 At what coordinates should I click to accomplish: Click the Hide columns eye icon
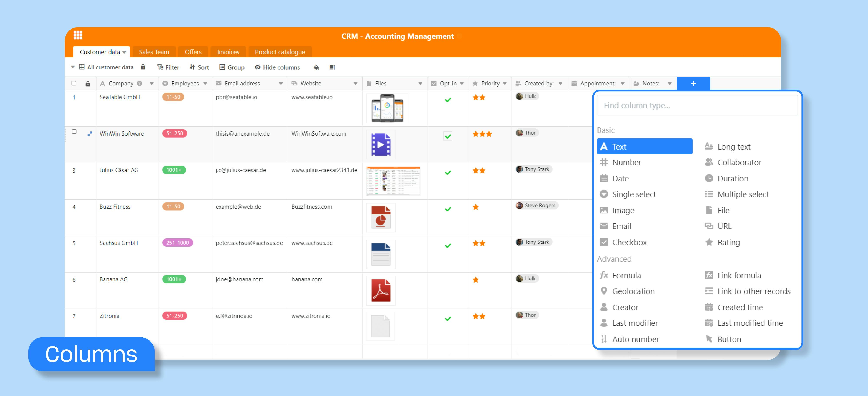coord(258,67)
